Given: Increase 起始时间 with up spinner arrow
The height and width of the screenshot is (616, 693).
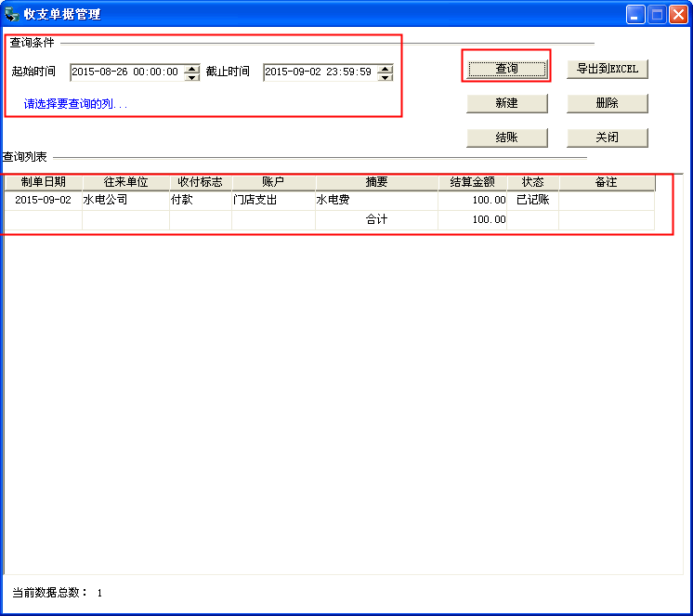Looking at the screenshot, I should 191,69.
